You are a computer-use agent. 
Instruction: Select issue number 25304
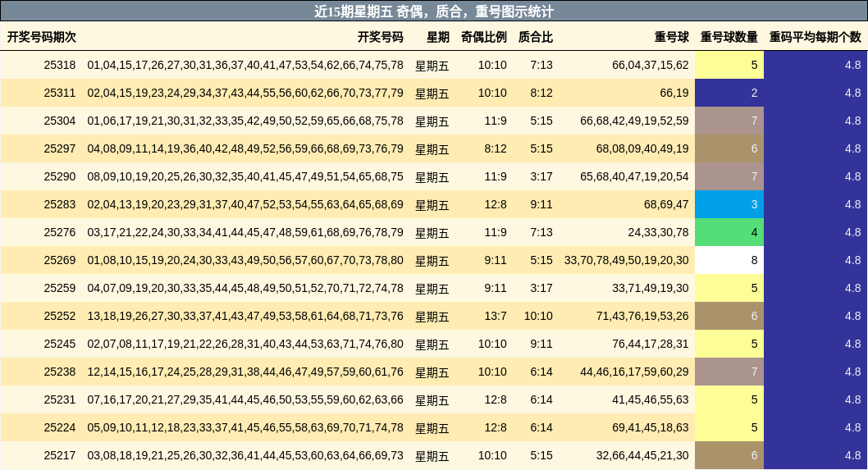coord(60,121)
